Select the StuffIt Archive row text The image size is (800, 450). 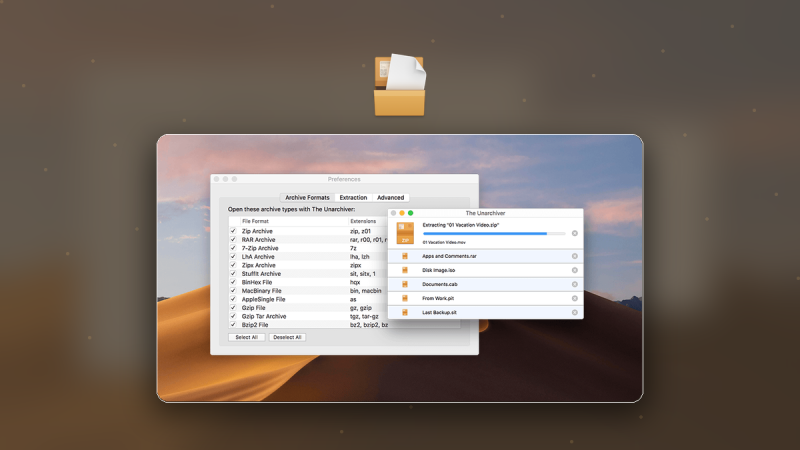coord(261,273)
